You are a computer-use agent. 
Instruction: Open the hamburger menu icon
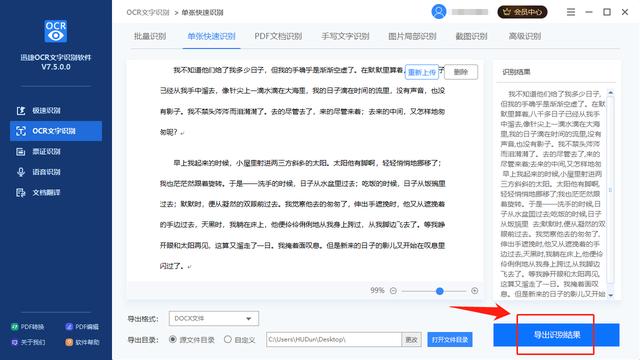571,12
